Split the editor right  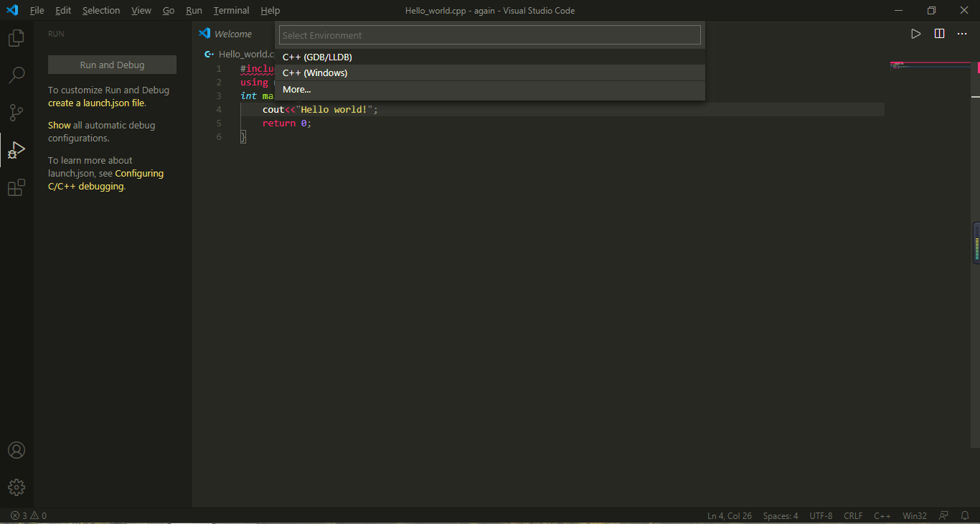click(939, 34)
